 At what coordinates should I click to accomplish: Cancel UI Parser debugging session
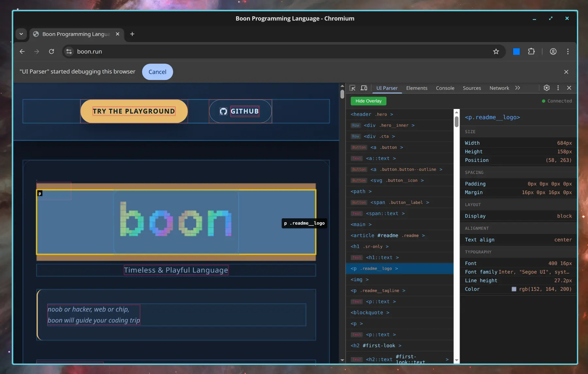[x=157, y=72]
